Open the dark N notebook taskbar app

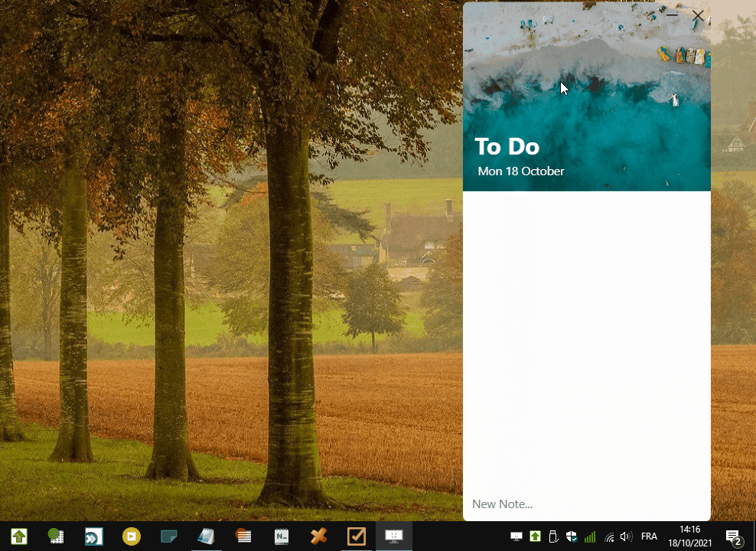[281, 536]
